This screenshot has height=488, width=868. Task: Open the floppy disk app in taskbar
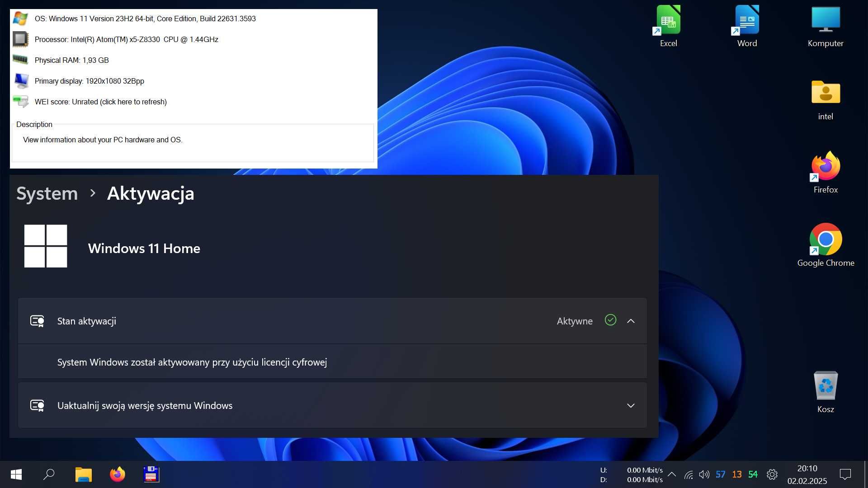point(151,474)
